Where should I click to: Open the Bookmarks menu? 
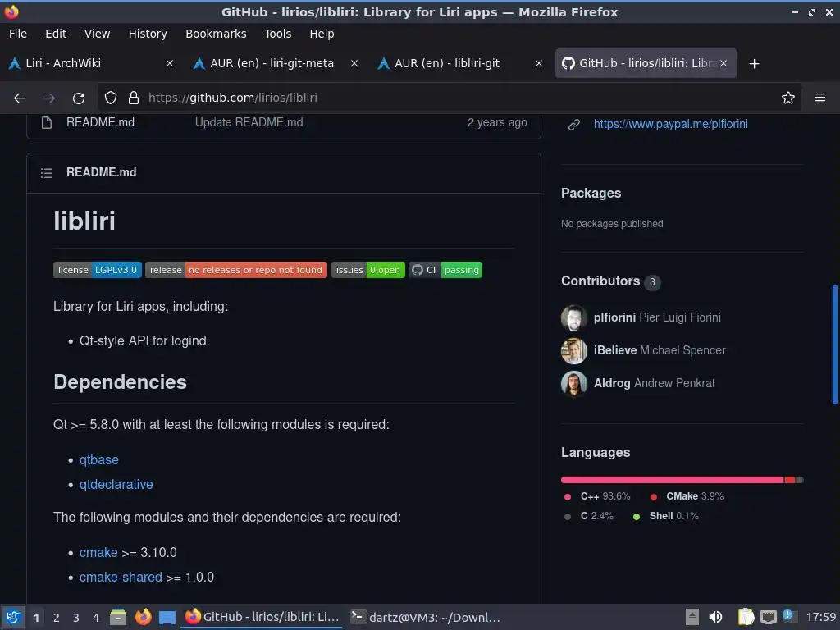click(x=216, y=34)
